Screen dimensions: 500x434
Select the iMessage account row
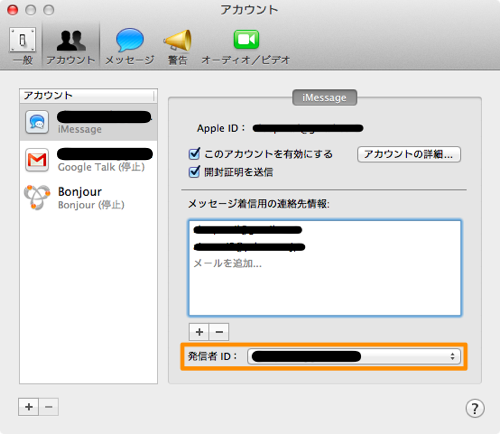(88, 122)
